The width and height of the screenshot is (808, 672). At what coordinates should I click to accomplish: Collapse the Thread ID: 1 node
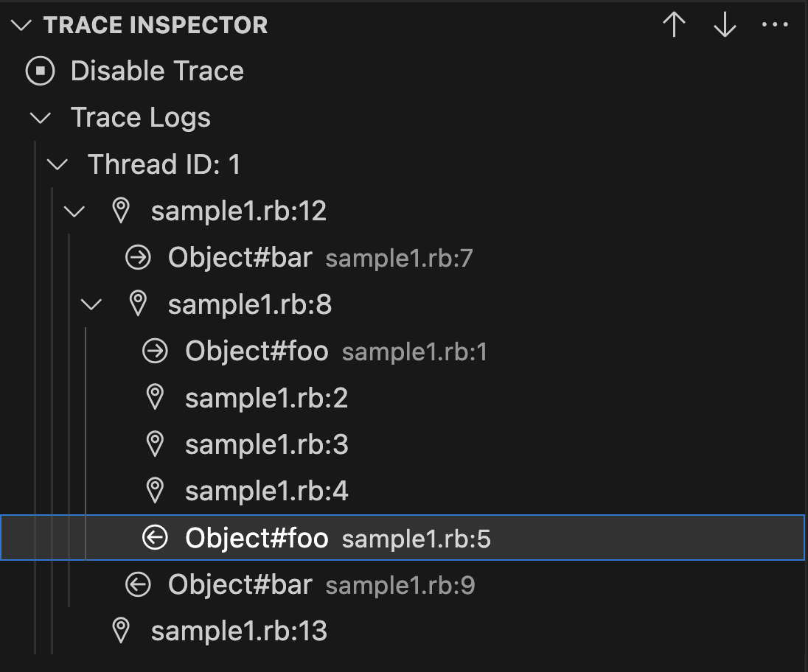coord(58,164)
